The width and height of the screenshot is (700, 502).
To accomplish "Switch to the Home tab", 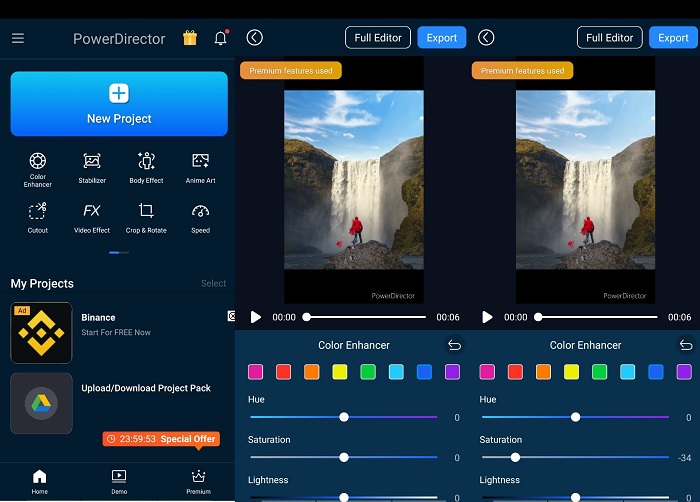I will tap(39, 482).
